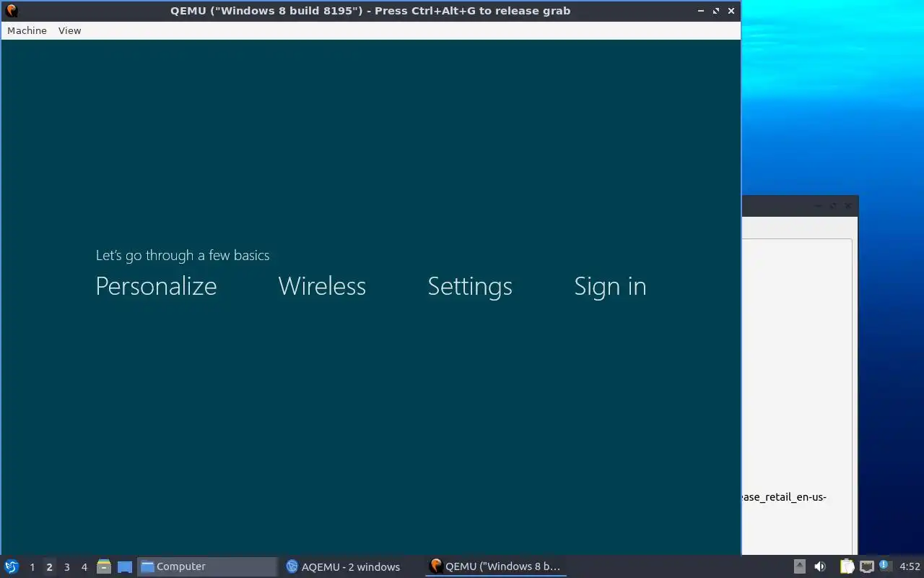This screenshot has height=578, width=924.
Task: Open the clipboard manager tray icon
Action: [847, 566]
